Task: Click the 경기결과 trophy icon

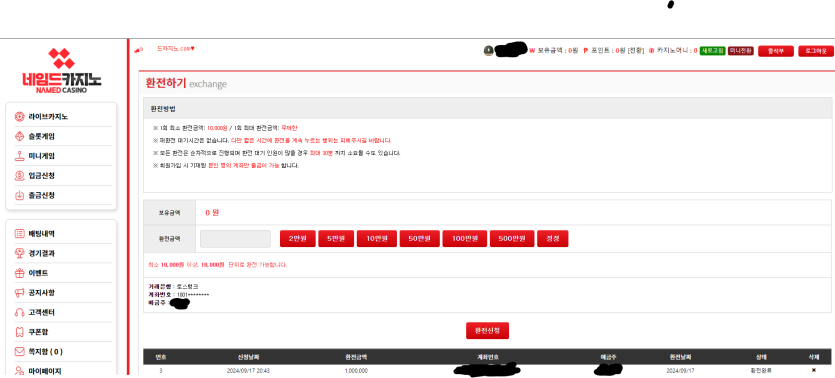Action: (19, 253)
